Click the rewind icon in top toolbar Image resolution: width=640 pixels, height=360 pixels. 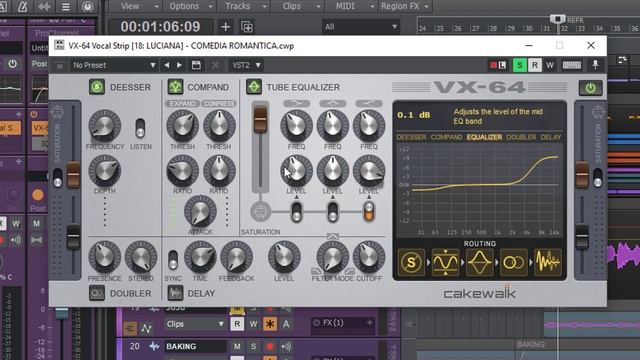(44, 6)
